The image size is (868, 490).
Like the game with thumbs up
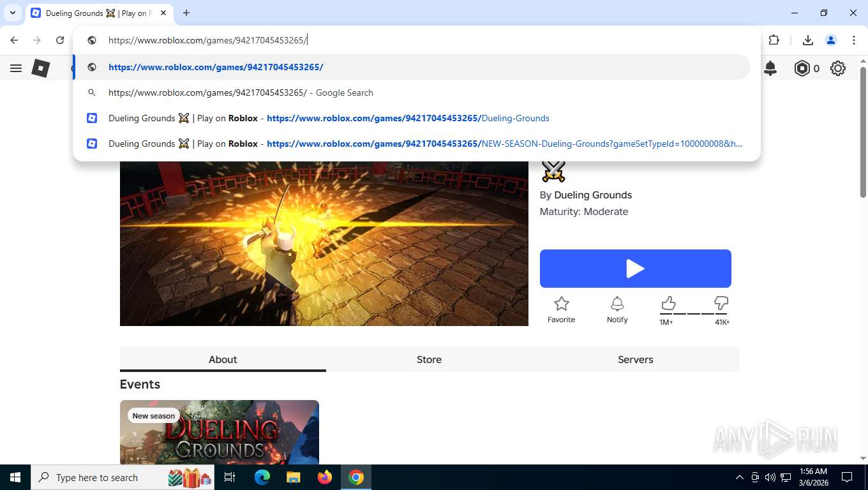click(x=668, y=303)
